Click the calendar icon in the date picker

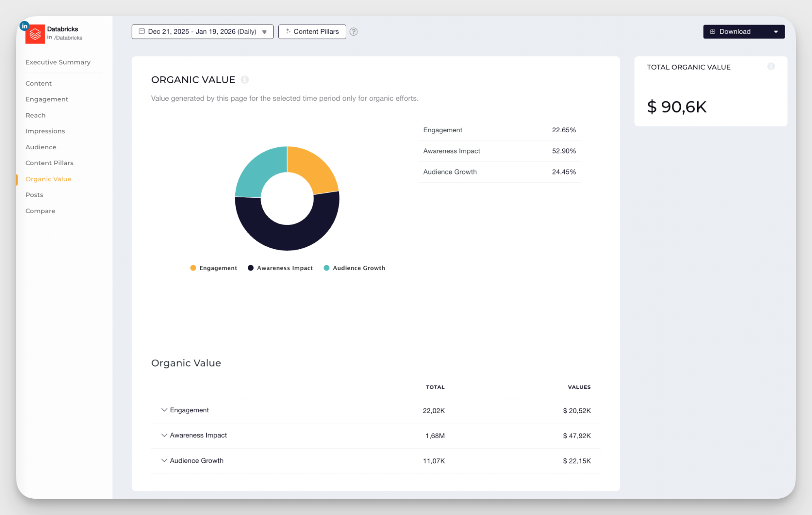pyautogui.click(x=141, y=31)
